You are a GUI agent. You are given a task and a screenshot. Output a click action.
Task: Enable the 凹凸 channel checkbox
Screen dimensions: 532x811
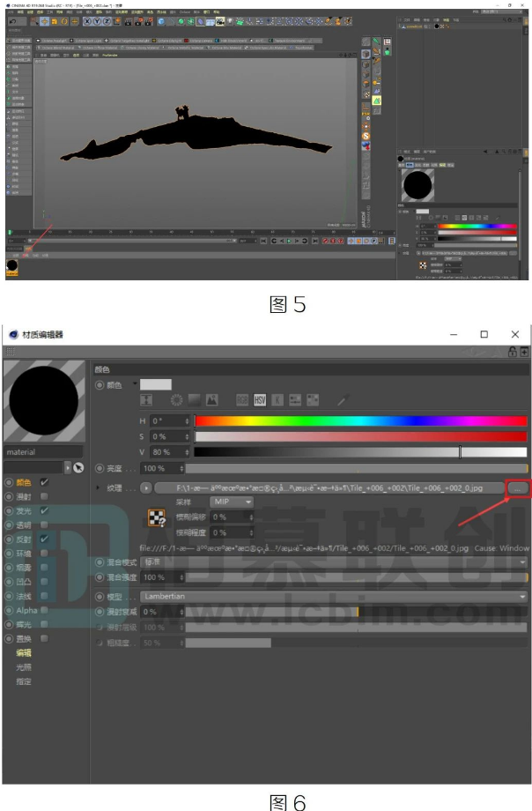(44, 582)
